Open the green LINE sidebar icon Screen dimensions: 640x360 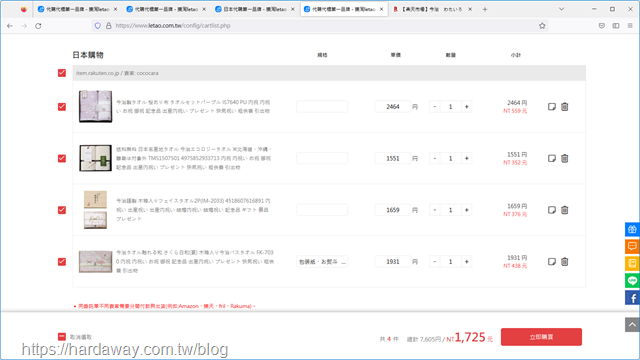tap(632, 281)
